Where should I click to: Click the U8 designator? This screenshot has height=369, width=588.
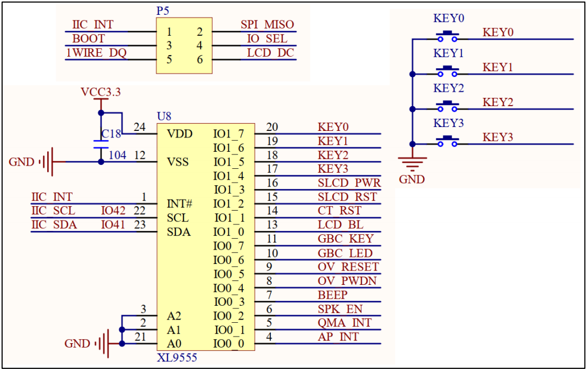click(x=164, y=117)
